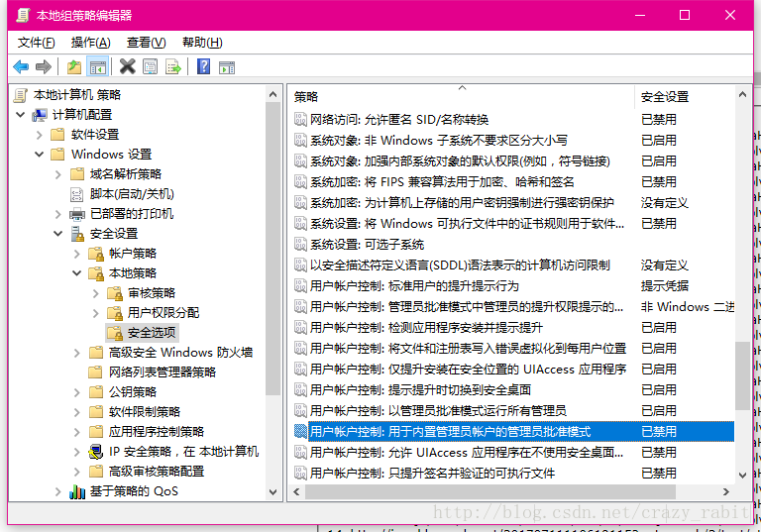
Task: Click the Delete X toolbar icon
Action: point(127,66)
